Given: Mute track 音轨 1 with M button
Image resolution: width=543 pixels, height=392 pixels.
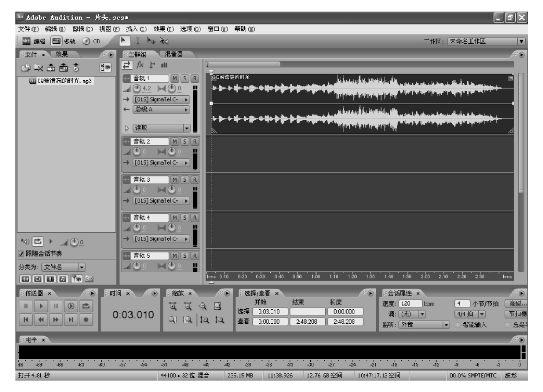Looking at the screenshot, I should tap(174, 78).
